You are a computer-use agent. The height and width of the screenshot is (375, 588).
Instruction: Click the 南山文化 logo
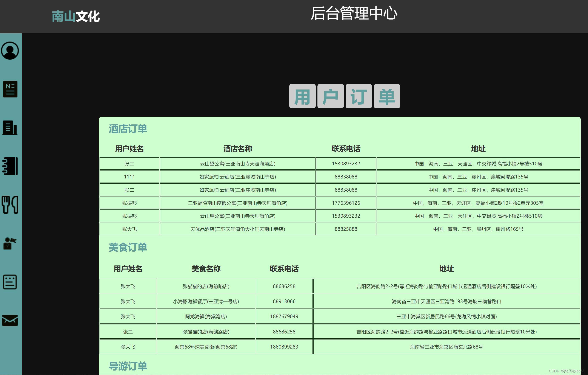tap(76, 17)
